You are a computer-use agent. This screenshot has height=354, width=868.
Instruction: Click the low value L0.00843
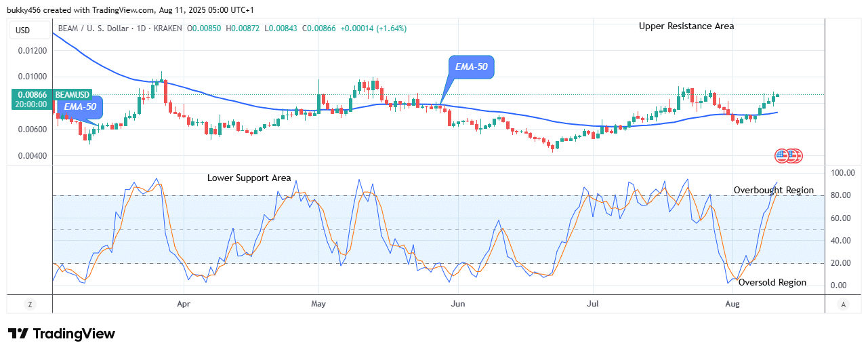(282, 29)
